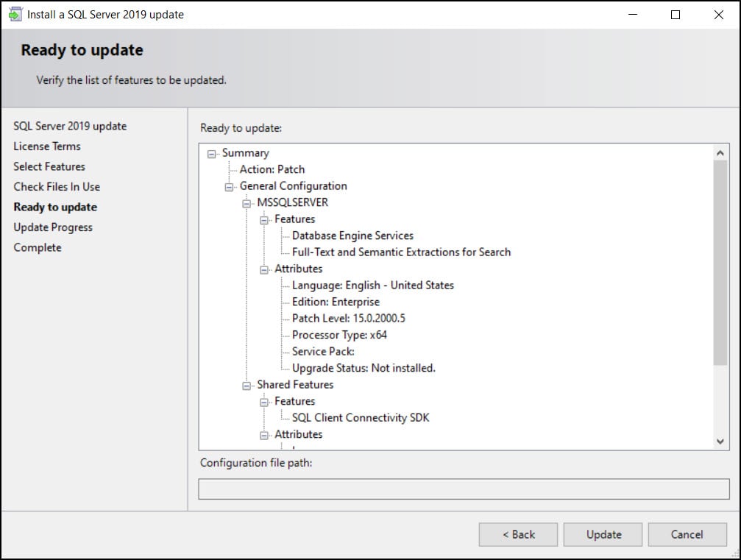Screen dimensions: 741x560
Task: Select the Select Features step
Action: point(49,167)
